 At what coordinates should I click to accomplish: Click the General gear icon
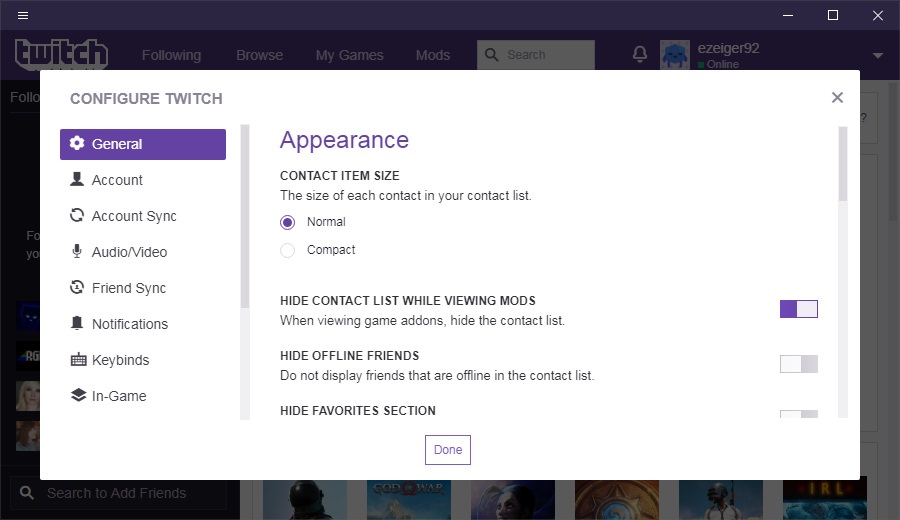click(77, 143)
